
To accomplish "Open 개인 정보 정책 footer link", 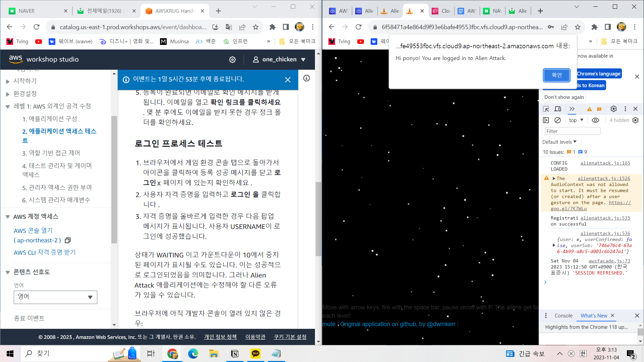I will [220, 337].
